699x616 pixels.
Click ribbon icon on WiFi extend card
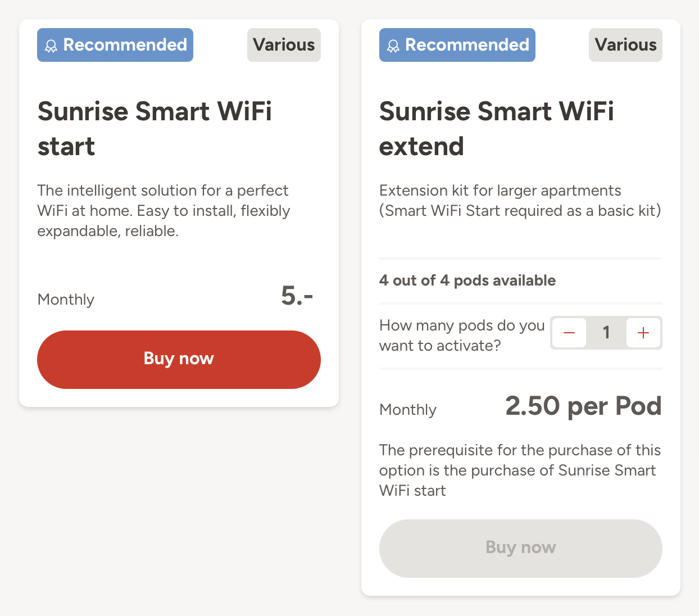(393, 46)
